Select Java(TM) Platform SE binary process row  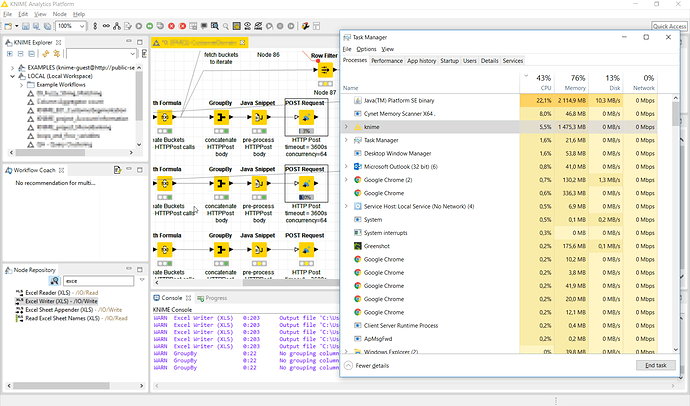click(x=499, y=100)
